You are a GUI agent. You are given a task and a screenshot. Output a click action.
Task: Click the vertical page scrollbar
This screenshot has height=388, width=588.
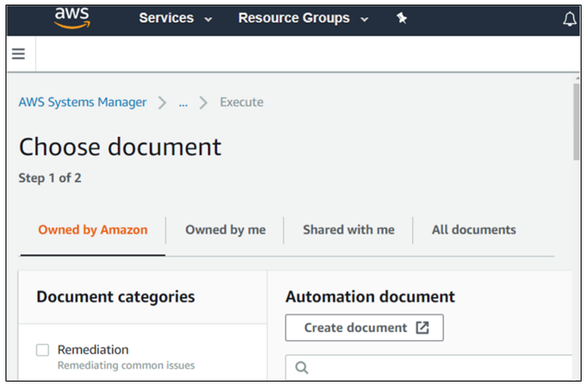576,122
